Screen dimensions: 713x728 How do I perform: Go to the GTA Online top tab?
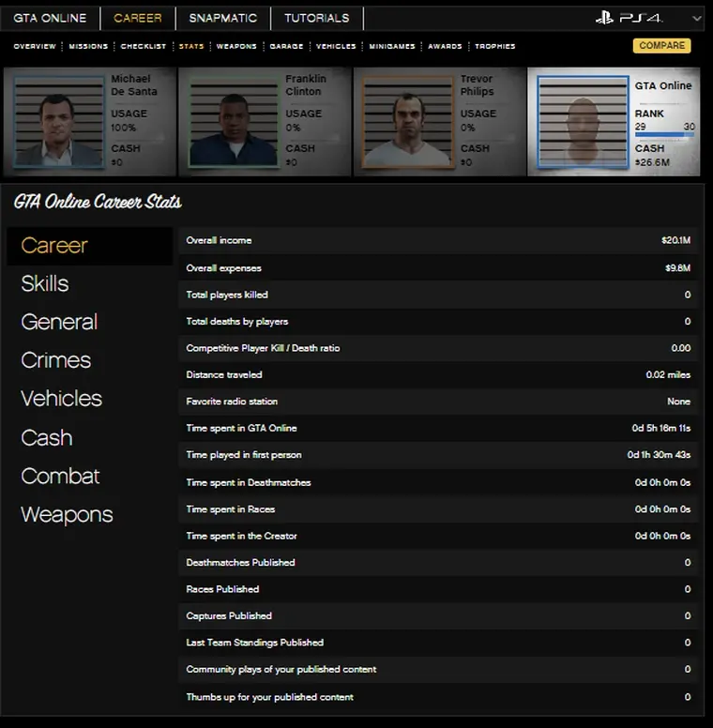pyautogui.click(x=50, y=18)
